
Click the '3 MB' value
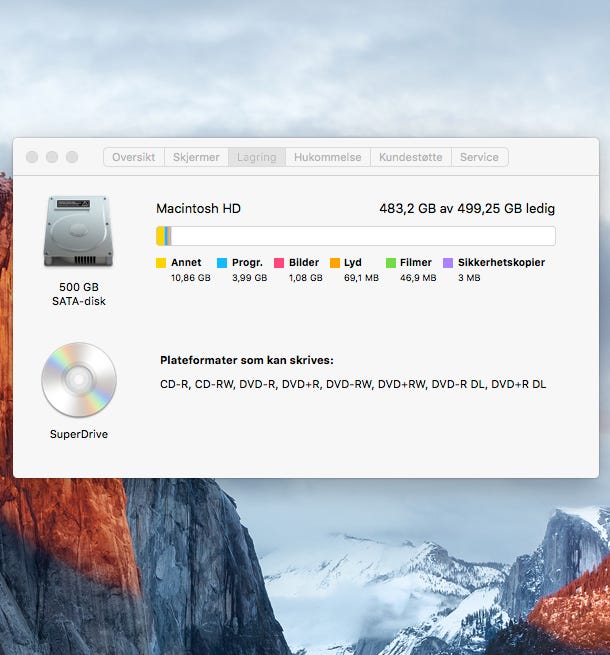tap(469, 278)
